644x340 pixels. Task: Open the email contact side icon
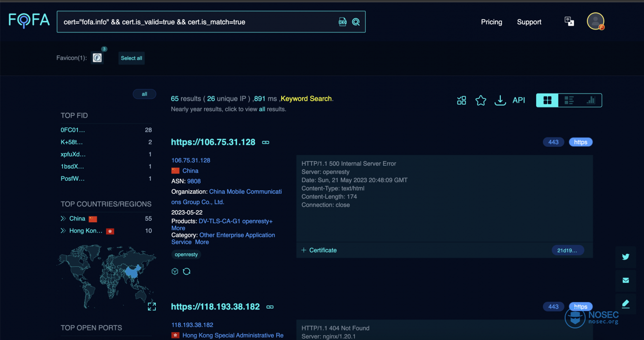click(626, 280)
